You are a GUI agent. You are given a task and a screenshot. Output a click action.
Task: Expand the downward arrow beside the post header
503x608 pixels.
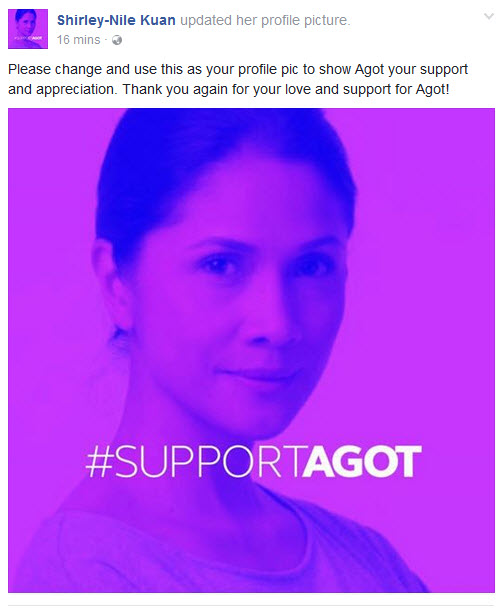click(489, 16)
